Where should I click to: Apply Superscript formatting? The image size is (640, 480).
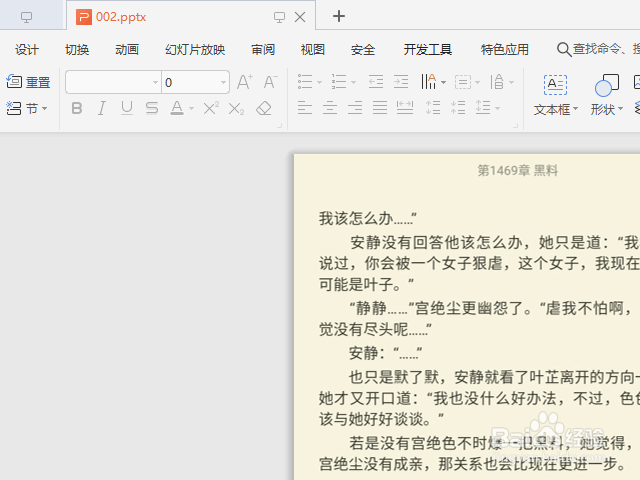coord(211,108)
